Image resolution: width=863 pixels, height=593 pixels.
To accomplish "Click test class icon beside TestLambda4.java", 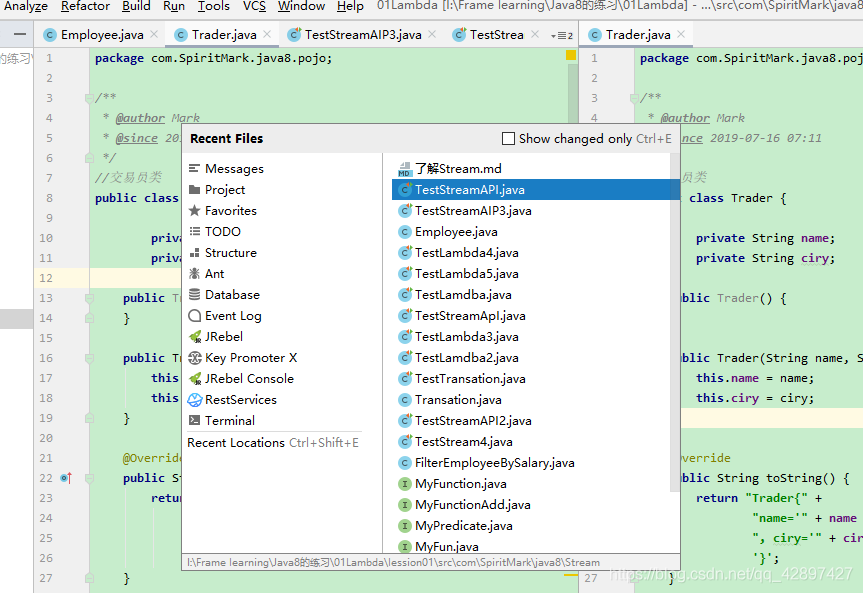I will click(405, 253).
